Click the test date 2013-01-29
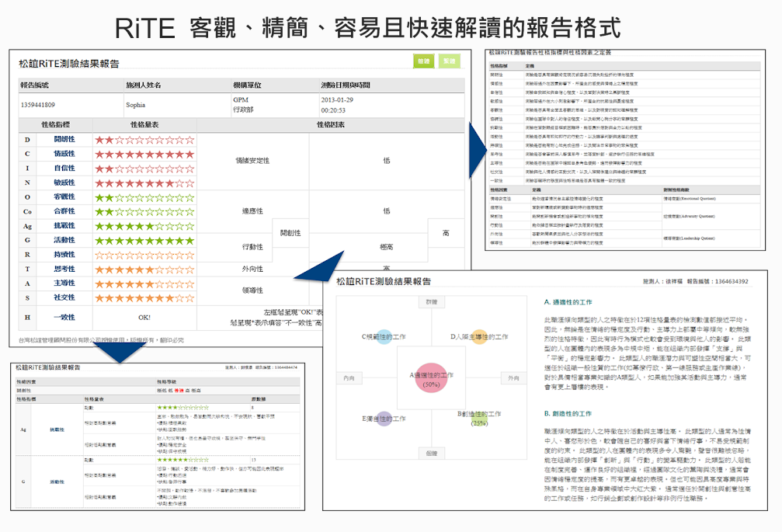Screen dimensions: 782x532 click(x=337, y=99)
